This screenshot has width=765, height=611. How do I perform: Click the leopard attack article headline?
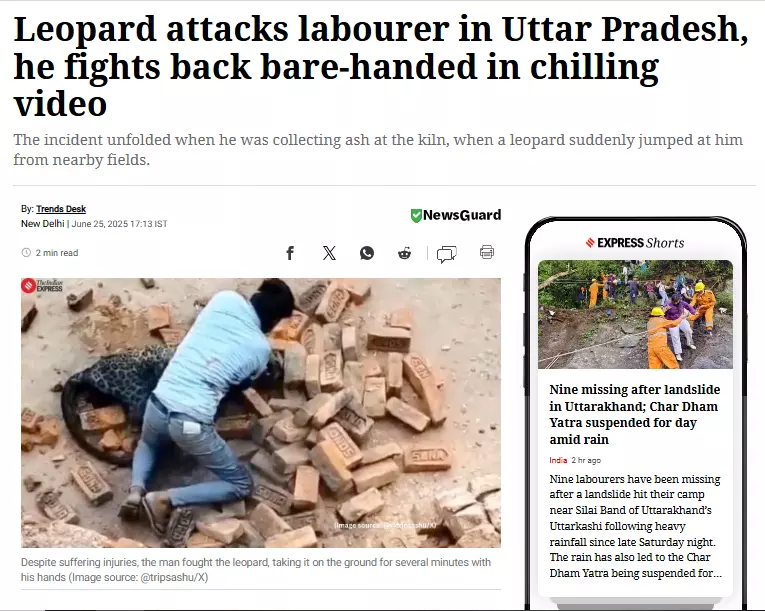[381, 66]
